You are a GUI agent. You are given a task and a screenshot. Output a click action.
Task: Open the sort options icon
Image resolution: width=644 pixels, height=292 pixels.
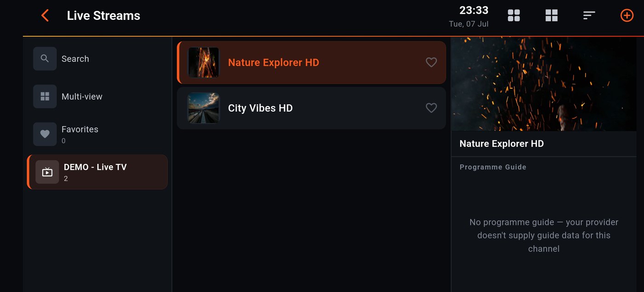pyautogui.click(x=589, y=16)
